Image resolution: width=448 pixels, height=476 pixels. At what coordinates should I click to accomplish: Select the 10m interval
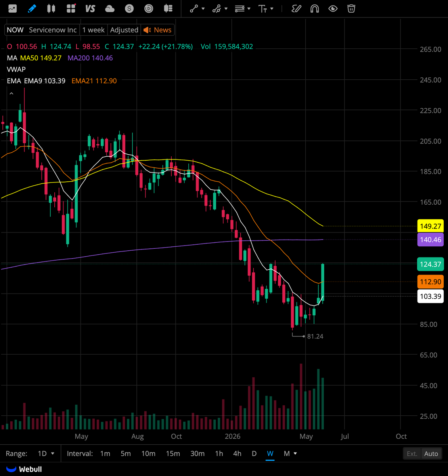(x=148, y=453)
